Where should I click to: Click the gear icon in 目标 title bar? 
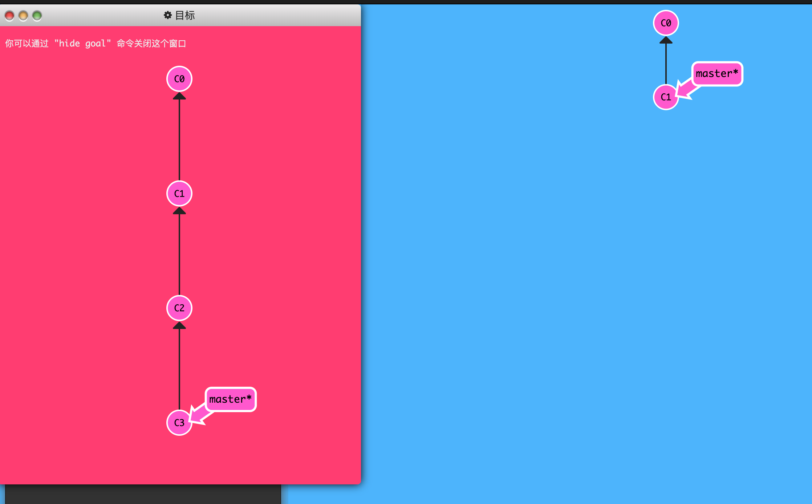[167, 15]
